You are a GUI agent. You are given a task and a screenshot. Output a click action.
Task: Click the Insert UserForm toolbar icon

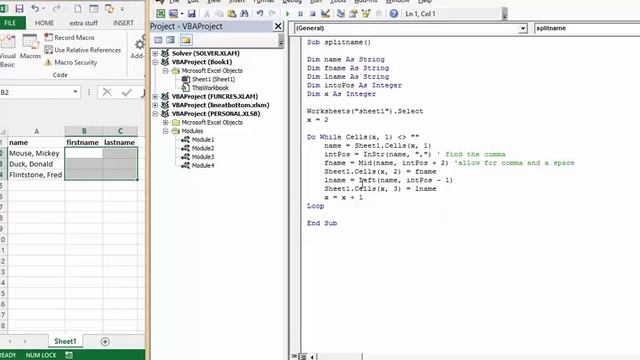coord(173,13)
